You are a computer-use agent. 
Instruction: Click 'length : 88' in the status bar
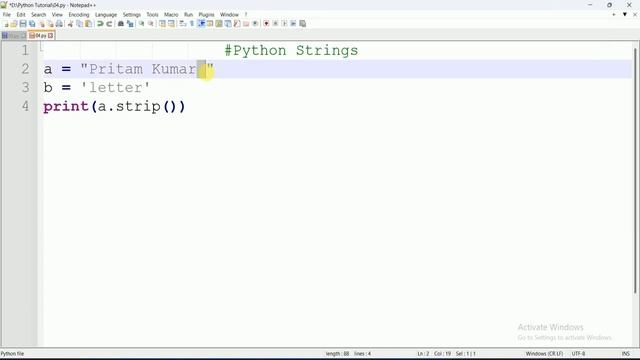point(337,353)
